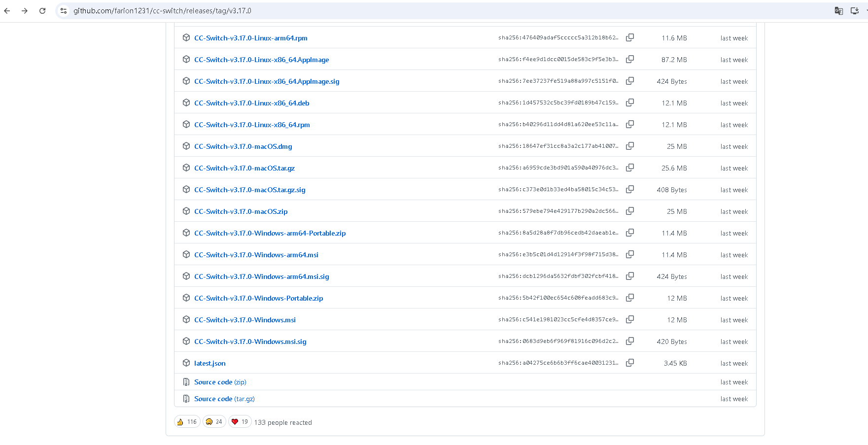The width and height of the screenshot is (868, 445).
Task: Copy sha256 of Linux-x86_64.AppImage
Action: (630, 59)
